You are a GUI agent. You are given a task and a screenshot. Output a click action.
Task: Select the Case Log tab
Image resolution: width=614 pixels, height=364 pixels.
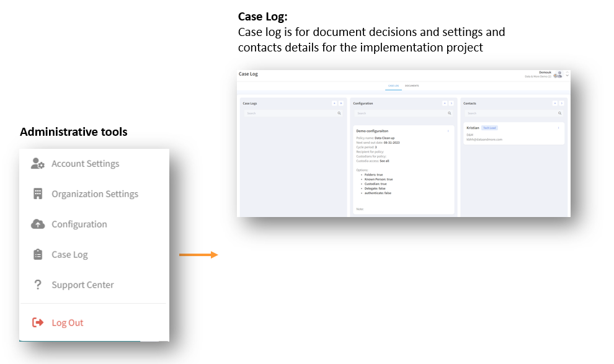394,86
